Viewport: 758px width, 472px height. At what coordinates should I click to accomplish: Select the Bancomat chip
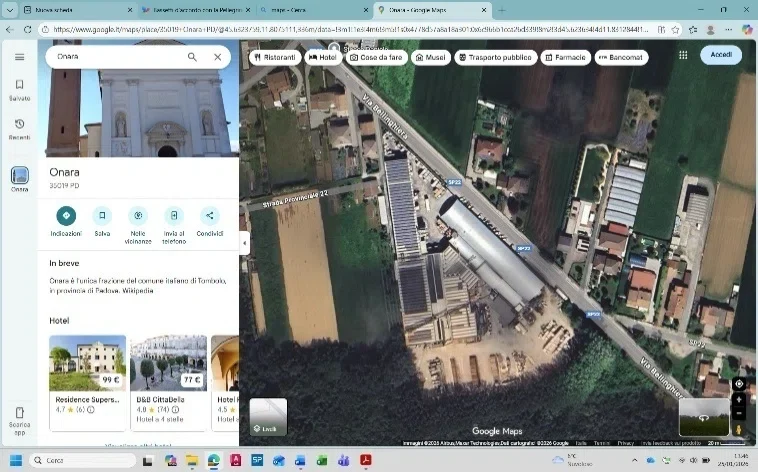coord(621,58)
